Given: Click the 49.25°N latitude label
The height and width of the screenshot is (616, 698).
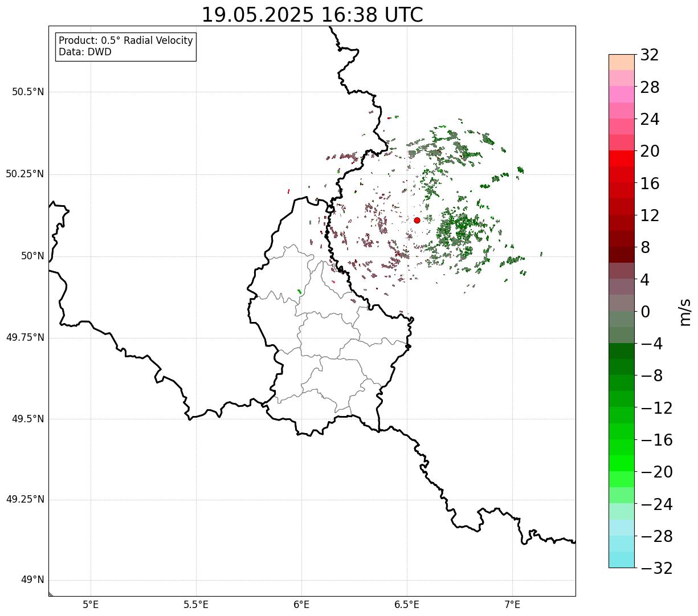Looking at the screenshot, I should coord(25,499).
